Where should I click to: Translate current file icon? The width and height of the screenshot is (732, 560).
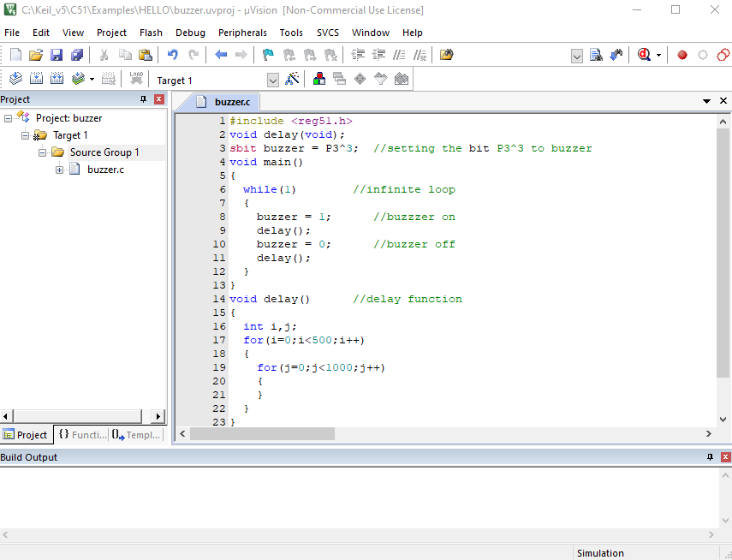point(15,79)
